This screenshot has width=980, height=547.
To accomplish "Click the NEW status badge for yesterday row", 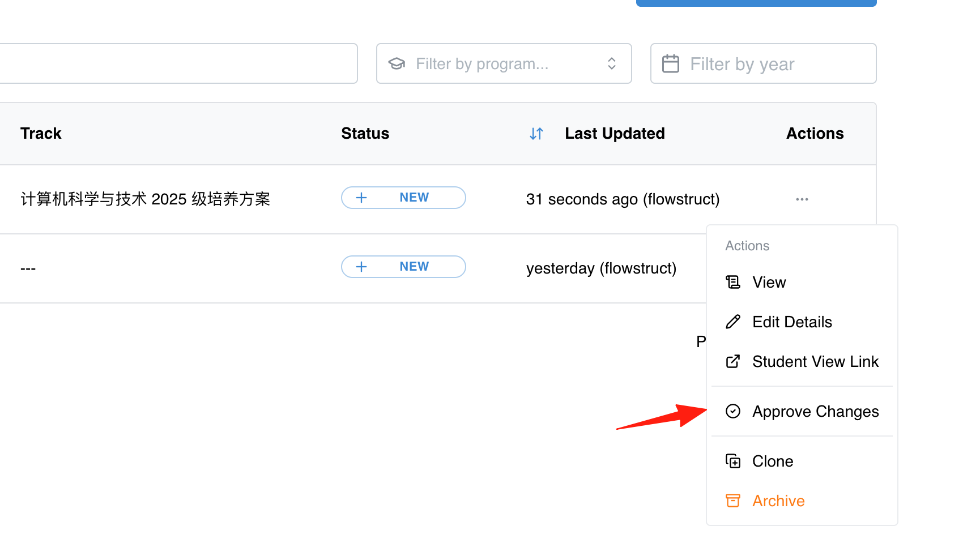I will tap(403, 267).
